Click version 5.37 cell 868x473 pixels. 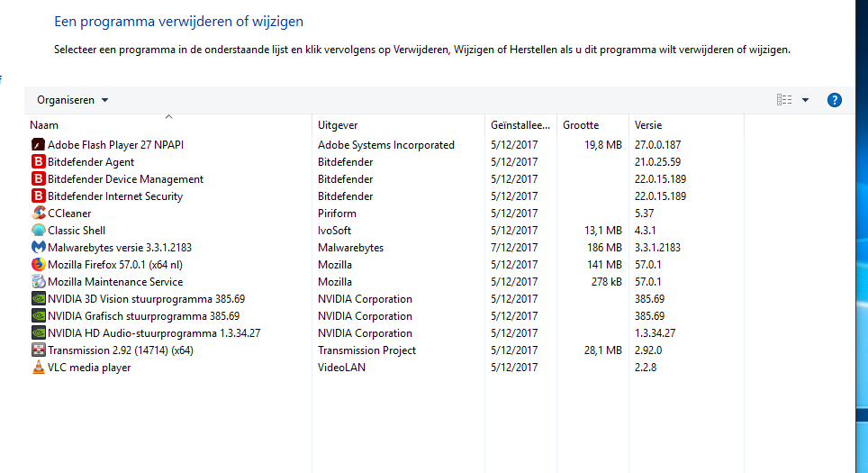(645, 214)
